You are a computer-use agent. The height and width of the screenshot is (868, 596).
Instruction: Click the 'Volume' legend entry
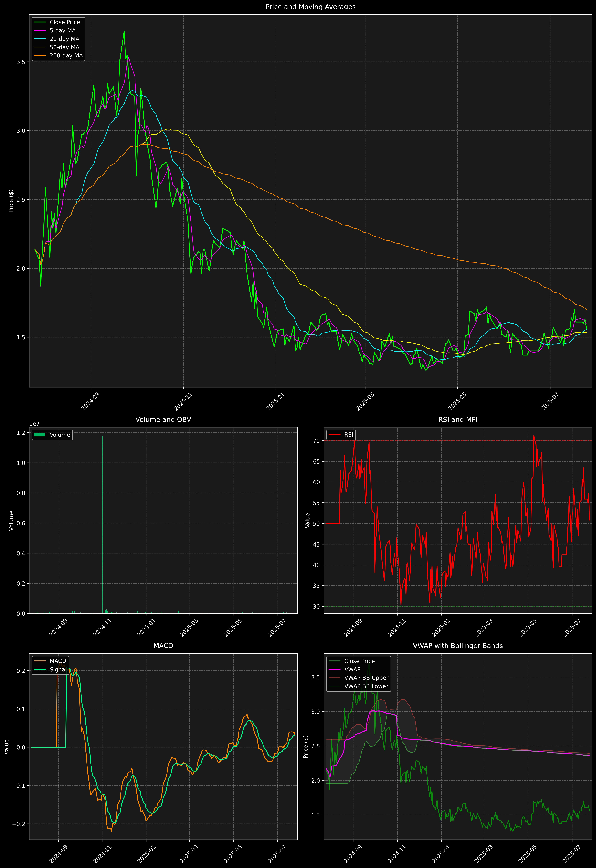pos(60,435)
